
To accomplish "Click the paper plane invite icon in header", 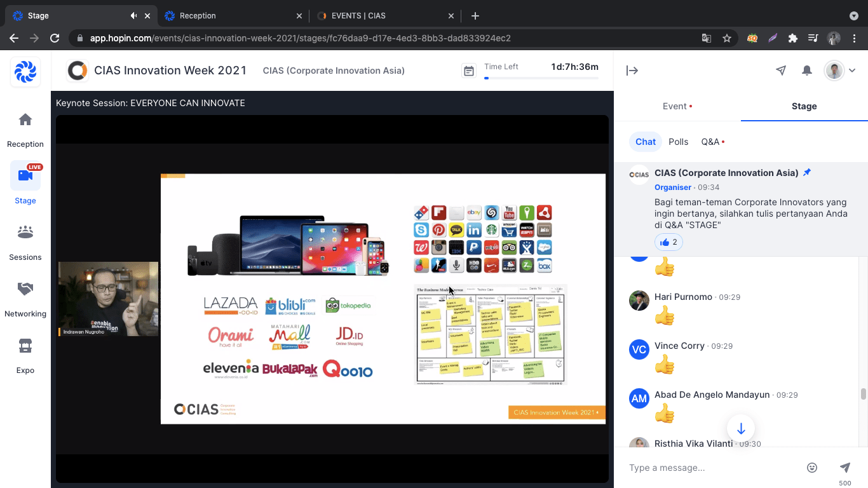I will click(x=781, y=71).
